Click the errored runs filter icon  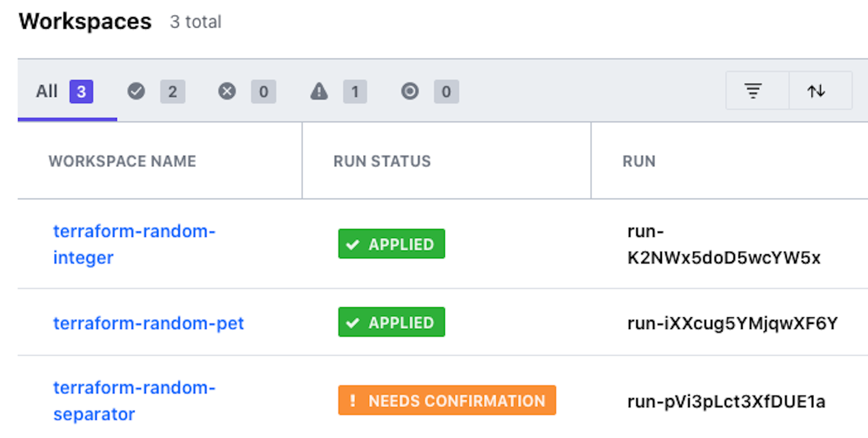[227, 91]
